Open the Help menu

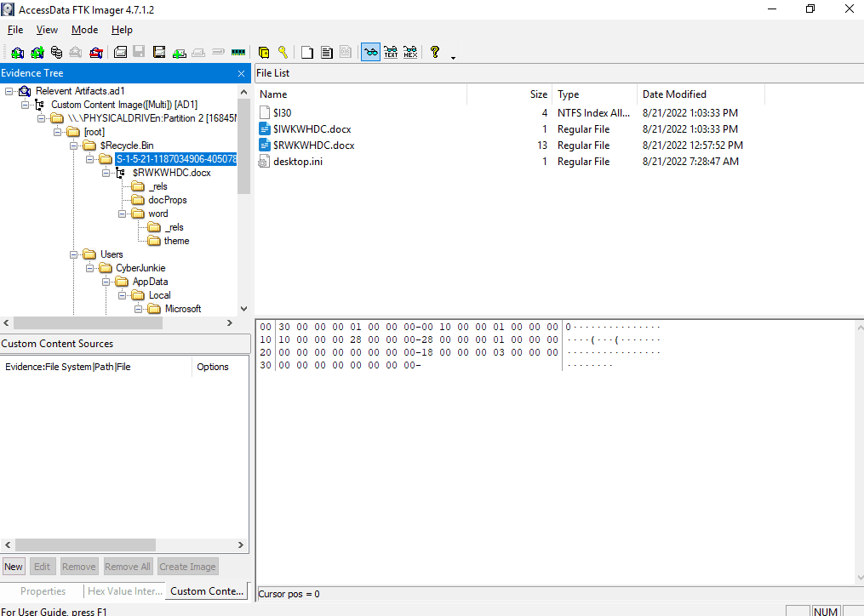(122, 30)
